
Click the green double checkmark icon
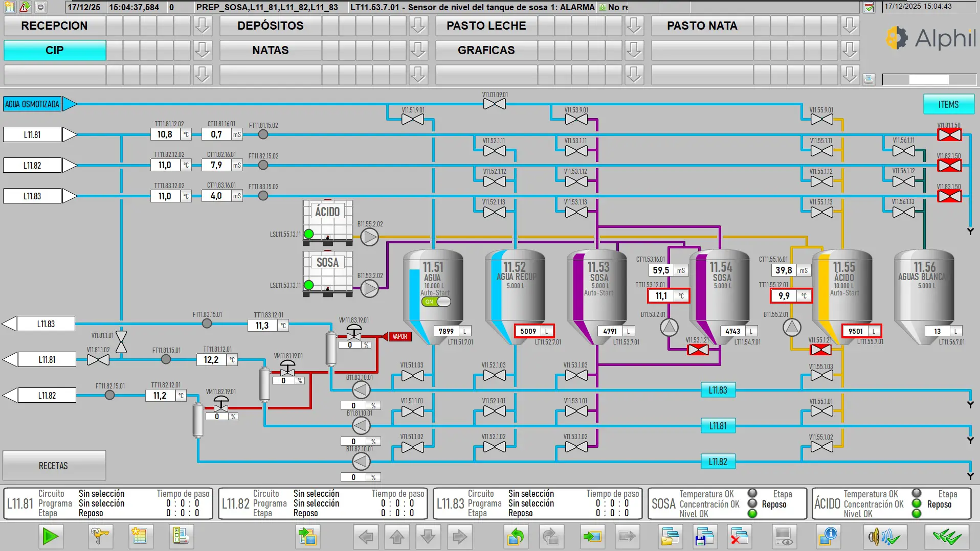(x=946, y=537)
